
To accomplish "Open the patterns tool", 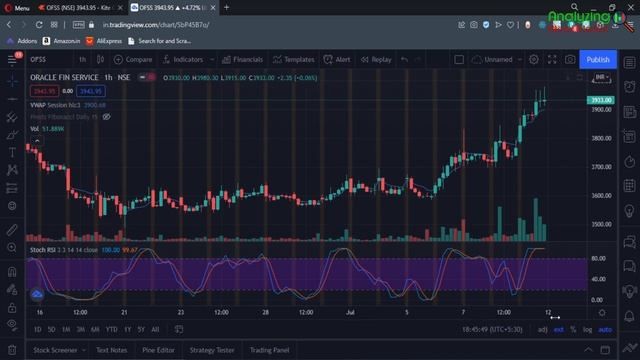I will pos(12,170).
